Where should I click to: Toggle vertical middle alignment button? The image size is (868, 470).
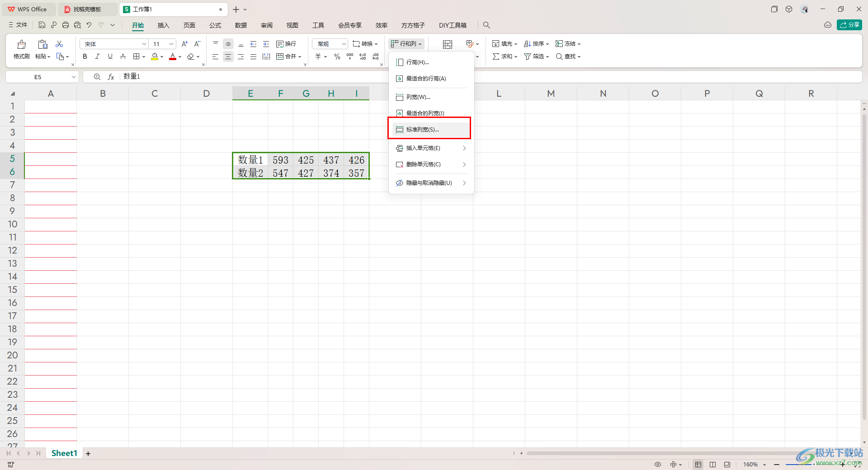pyautogui.click(x=228, y=44)
